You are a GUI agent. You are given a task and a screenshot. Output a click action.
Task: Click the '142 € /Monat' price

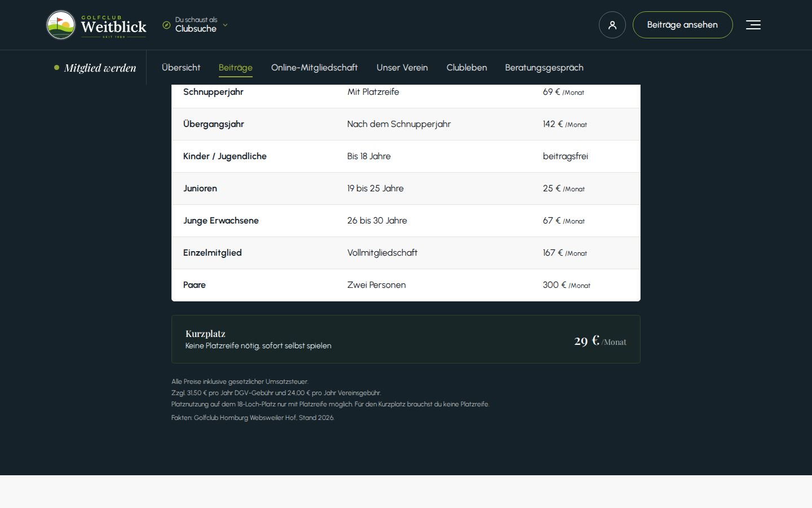coord(565,124)
